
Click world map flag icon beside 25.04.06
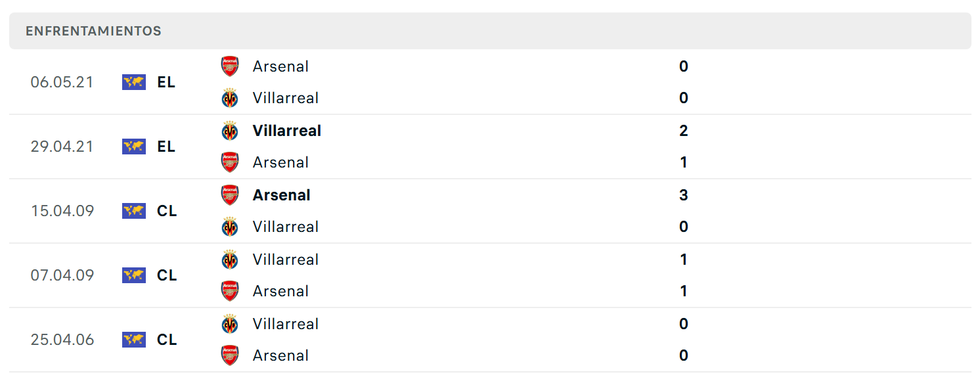tap(134, 340)
